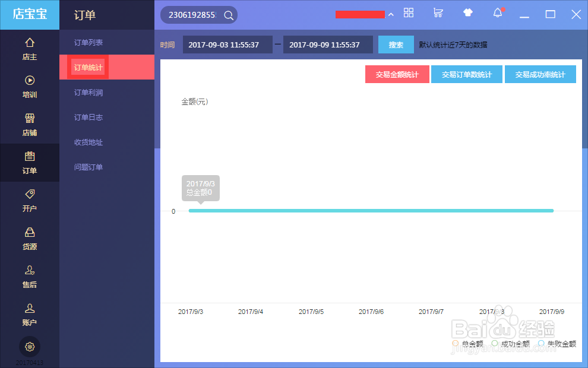
Task: Toggle the 总金额 legend series
Action: tap(467, 344)
